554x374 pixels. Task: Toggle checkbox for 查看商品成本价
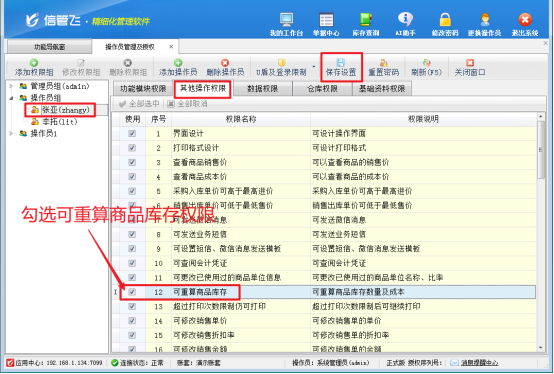132,176
